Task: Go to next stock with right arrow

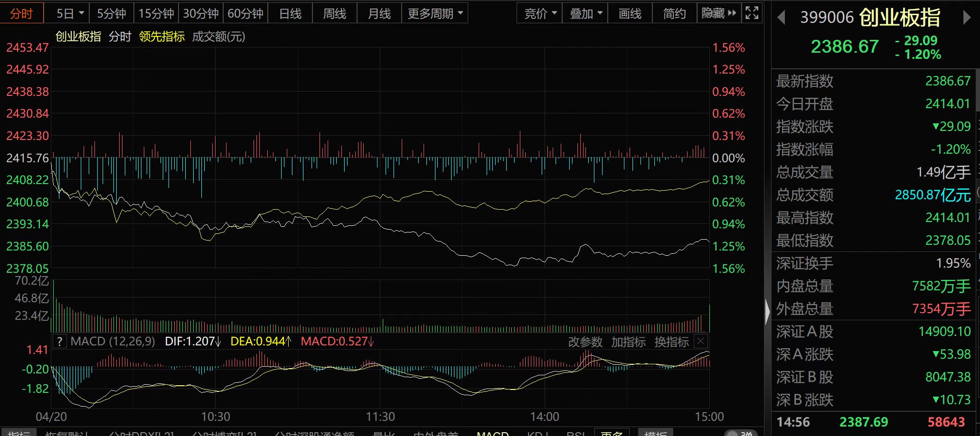Action: point(967,18)
